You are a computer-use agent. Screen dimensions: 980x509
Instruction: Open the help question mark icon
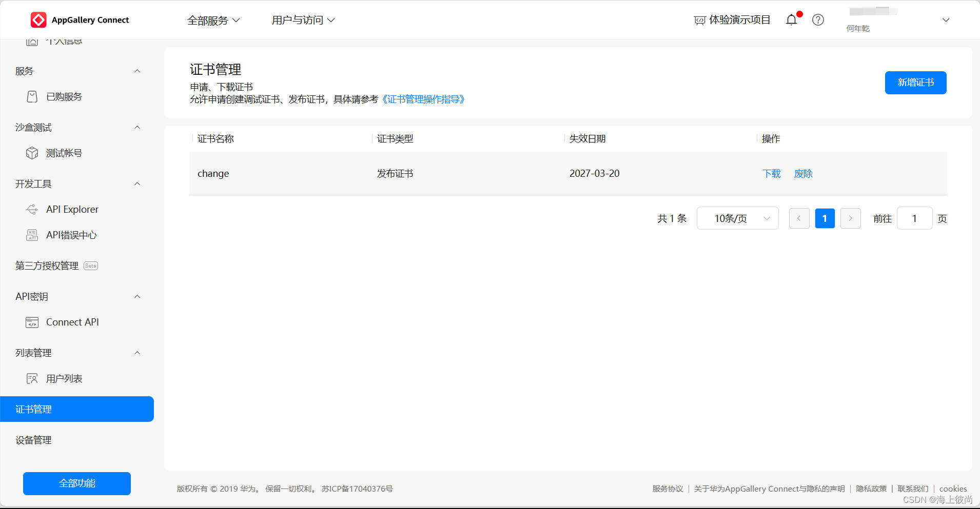coord(818,20)
